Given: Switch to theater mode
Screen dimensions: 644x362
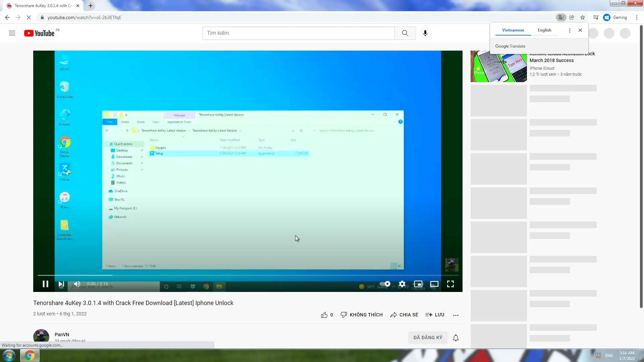Looking at the screenshot, I should (434, 284).
